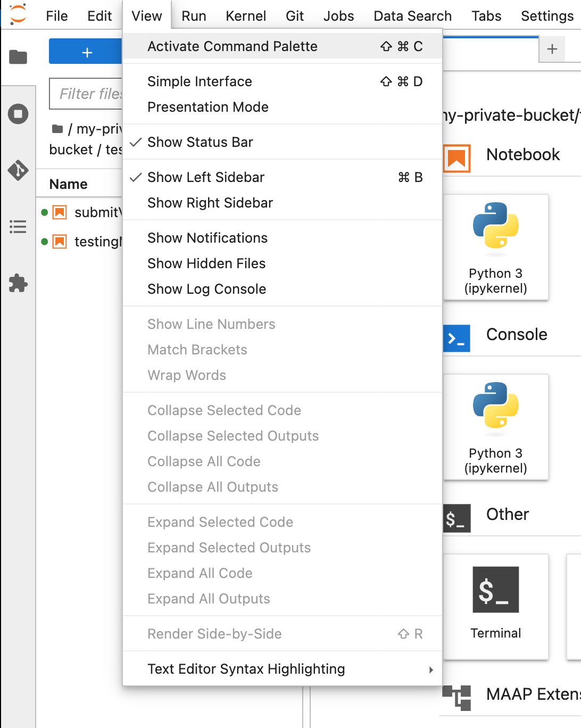The width and height of the screenshot is (581, 728).
Task: Open the Tabs menu
Action: click(486, 16)
